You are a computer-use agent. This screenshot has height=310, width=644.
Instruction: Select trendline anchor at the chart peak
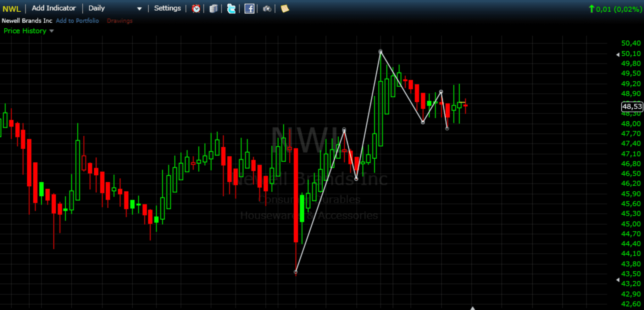tap(380, 51)
